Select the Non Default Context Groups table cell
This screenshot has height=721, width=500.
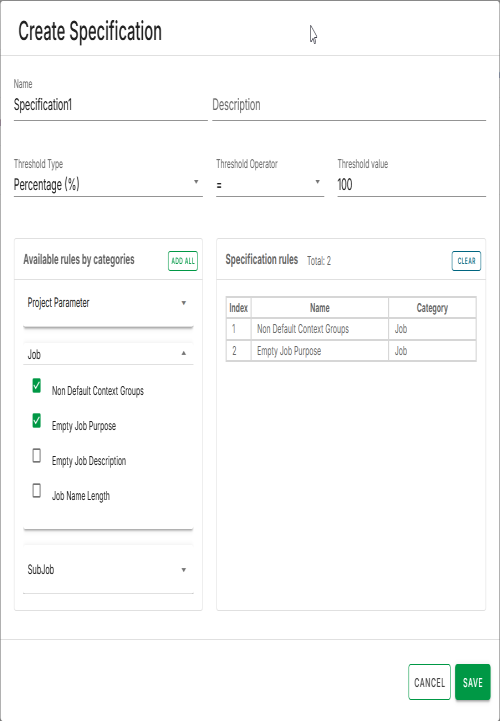pos(320,329)
